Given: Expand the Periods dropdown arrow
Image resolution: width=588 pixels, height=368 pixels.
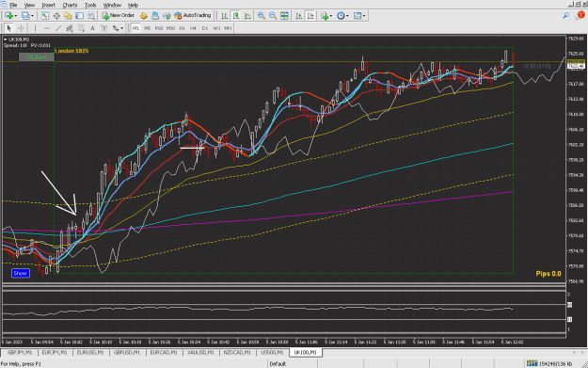Looking at the screenshot, I should click(347, 16).
